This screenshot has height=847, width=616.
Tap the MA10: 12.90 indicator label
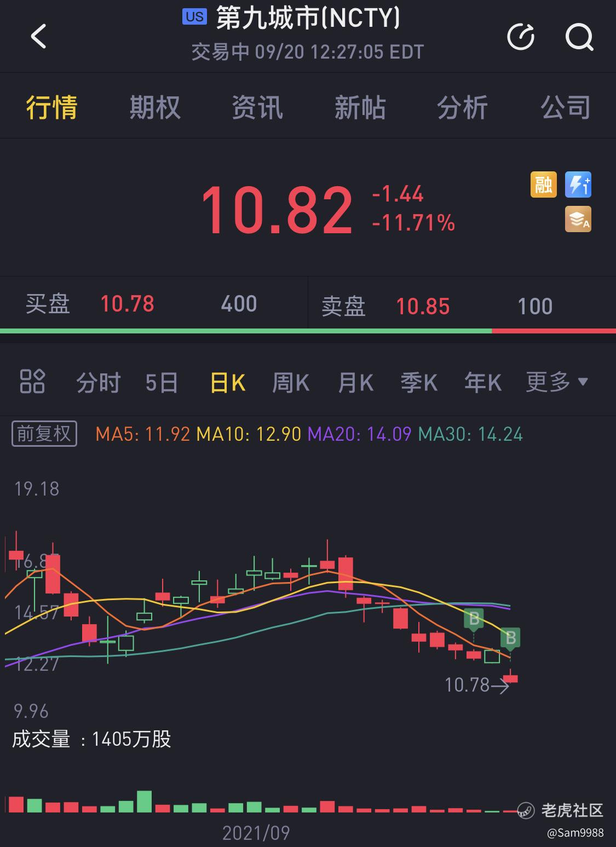[249, 434]
